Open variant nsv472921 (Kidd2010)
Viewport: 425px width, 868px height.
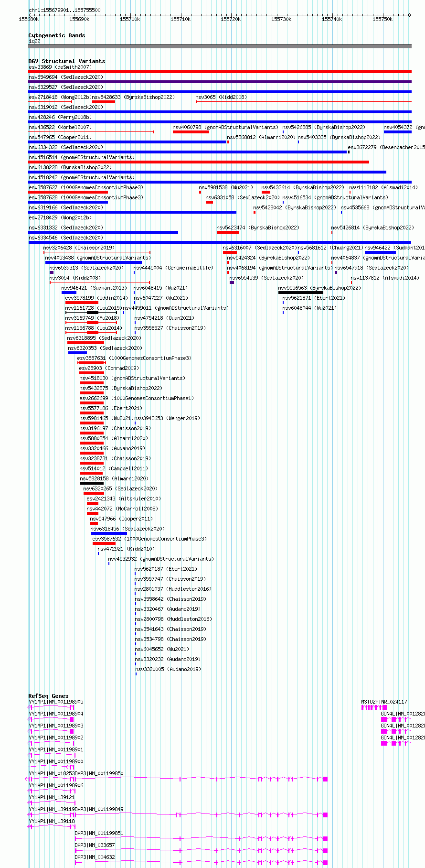click(x=126, y=549)
